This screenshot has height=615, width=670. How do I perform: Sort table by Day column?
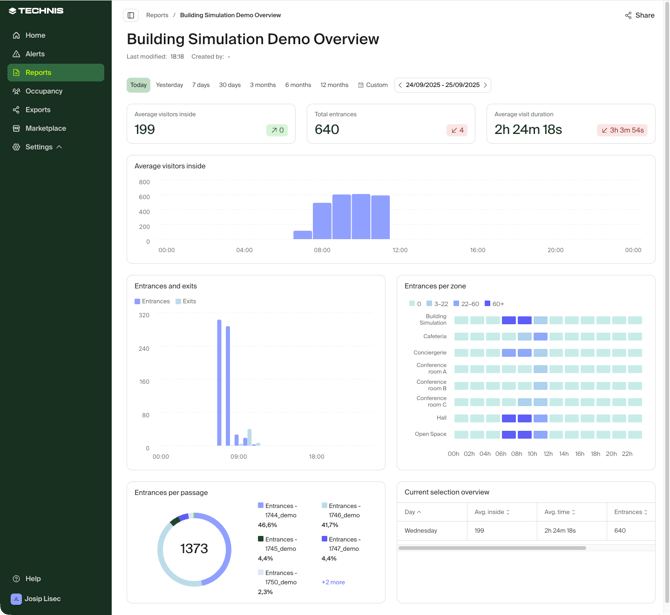pyautogui.click(x=412, y=512)
